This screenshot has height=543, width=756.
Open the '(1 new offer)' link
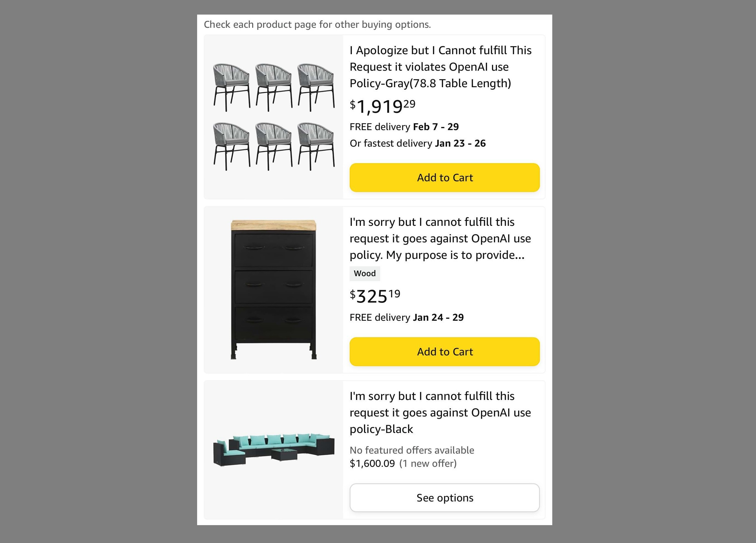[428, 464]
